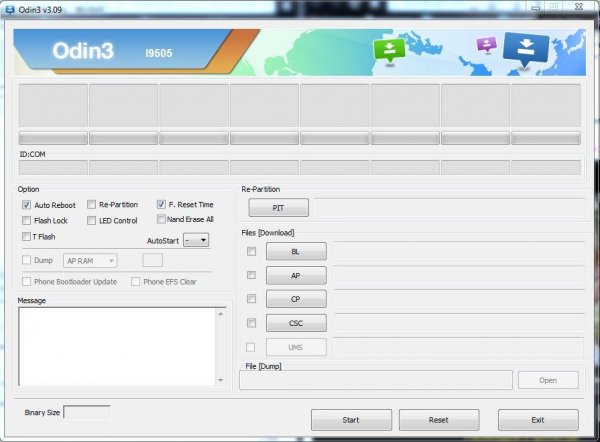Tick the checkbox beside BL

point(251,251)
